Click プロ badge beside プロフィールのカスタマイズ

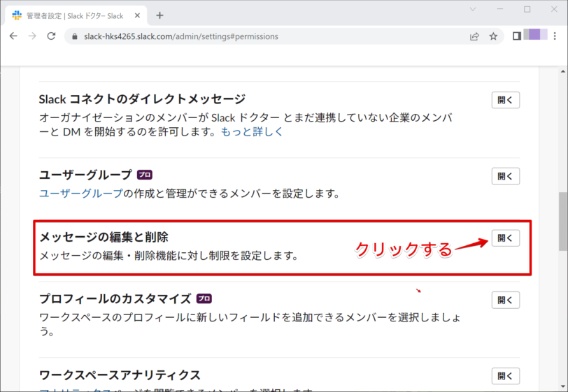pyautogui.click(x=204, y=298)
